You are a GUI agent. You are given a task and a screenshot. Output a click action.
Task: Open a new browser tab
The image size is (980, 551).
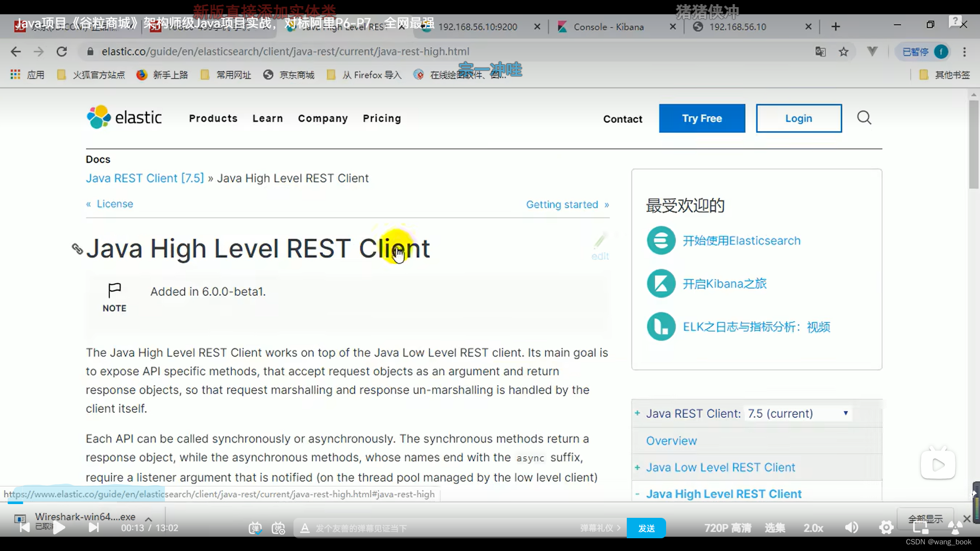tap(836, 27)
